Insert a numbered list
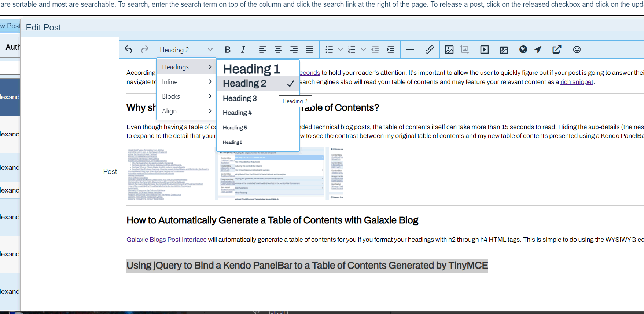The height and width of the screenshot is (314, 644). 352,50
